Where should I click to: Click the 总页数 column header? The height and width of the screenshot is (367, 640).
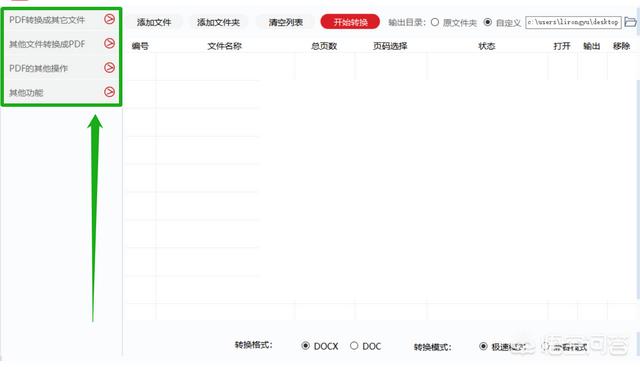(x=324, y=46)
